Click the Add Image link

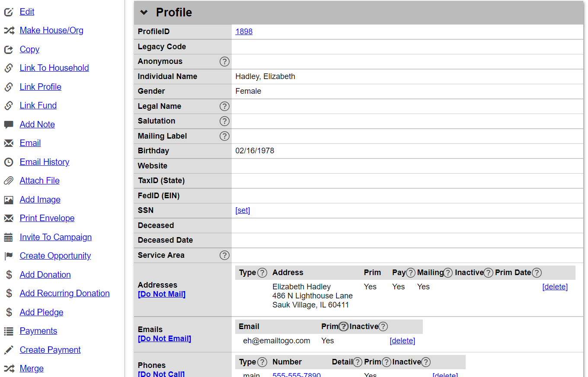[x=40, y=200]
